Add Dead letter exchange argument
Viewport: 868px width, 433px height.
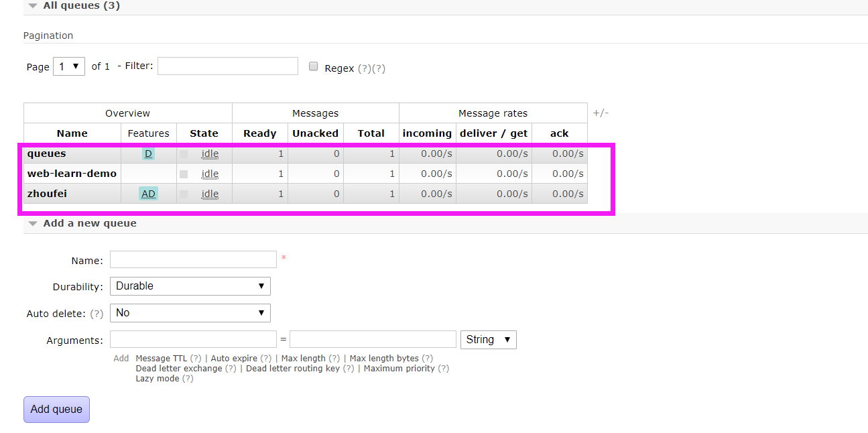click(x=178, y=369)
